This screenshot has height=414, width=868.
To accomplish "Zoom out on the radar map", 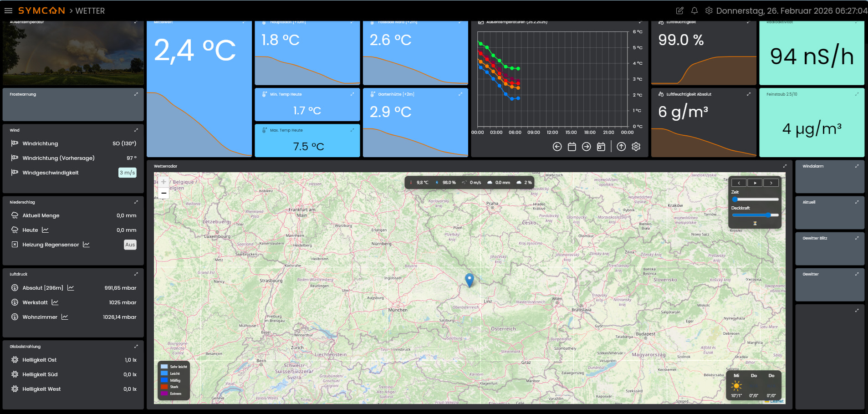I will (163, 193).
